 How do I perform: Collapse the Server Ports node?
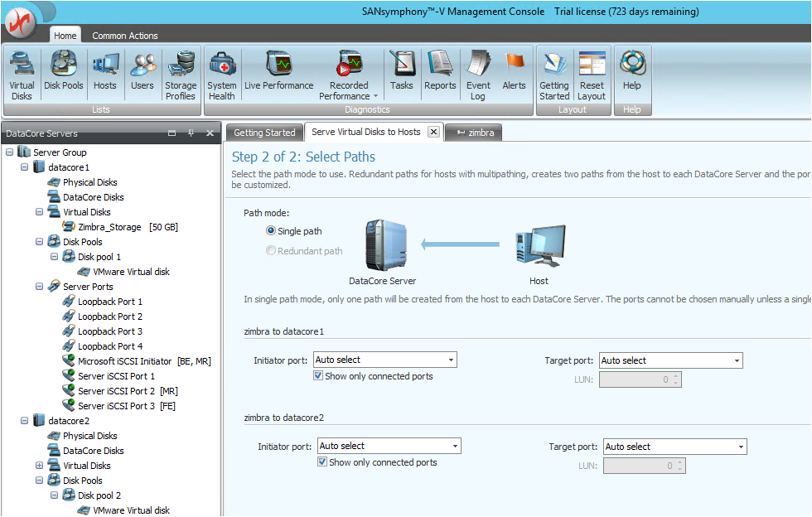pos(40,287)
